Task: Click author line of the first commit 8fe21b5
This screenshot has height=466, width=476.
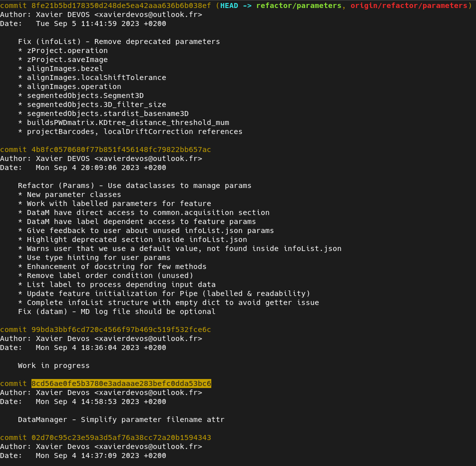Action: (x=101, y=14)
